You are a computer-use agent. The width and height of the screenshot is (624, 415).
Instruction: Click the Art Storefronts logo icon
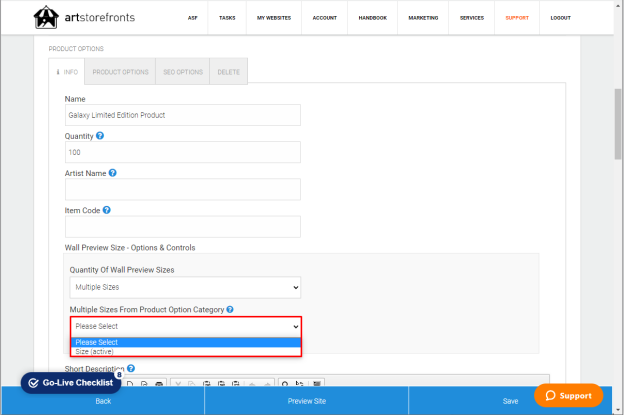coord(46,17)
